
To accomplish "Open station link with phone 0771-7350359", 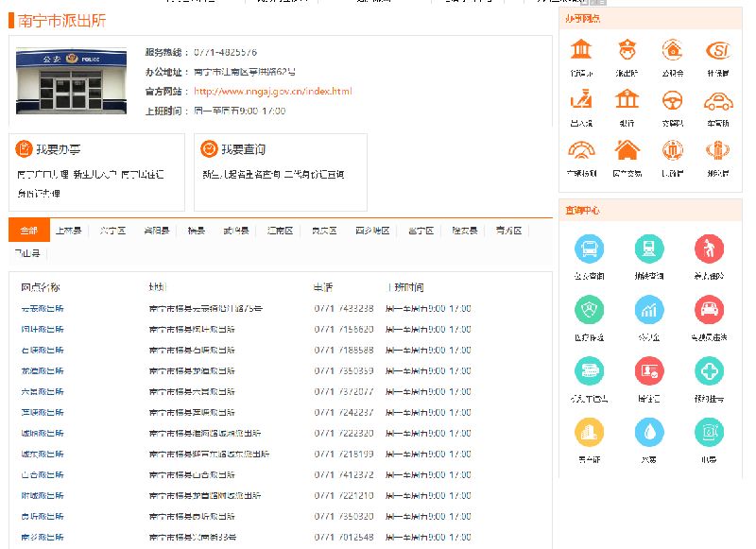I will click(x=43, y=370).
